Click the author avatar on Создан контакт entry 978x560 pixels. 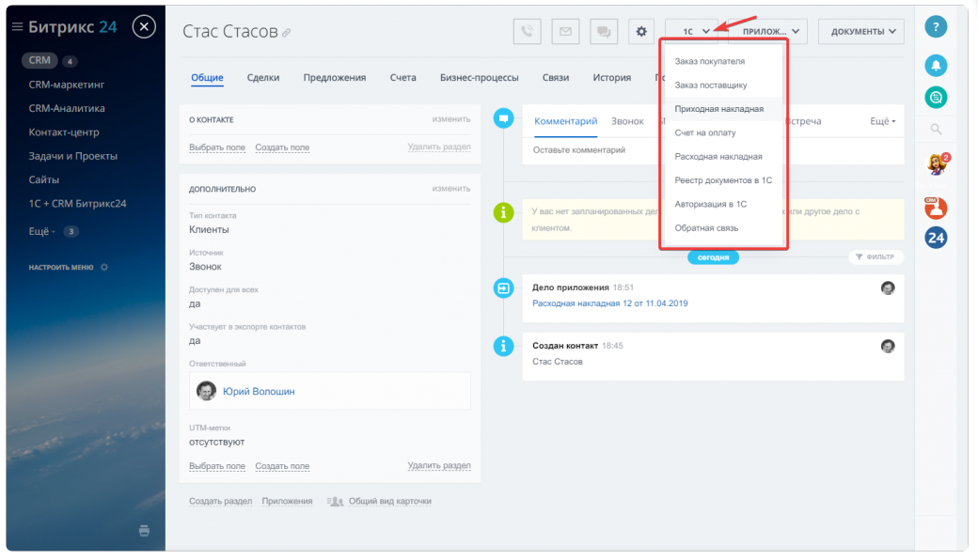coord(888,346)
